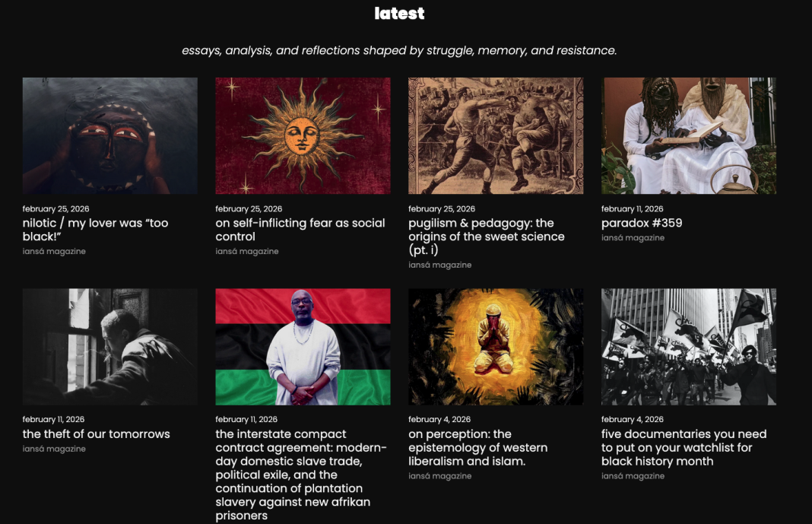Open the interstate compact contract agreement article

(x=301, y=475)
